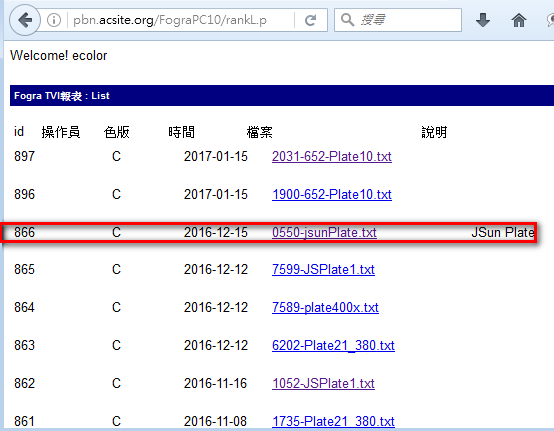Open file 2031-652-Plate10.txt

(x=331, y=157)
